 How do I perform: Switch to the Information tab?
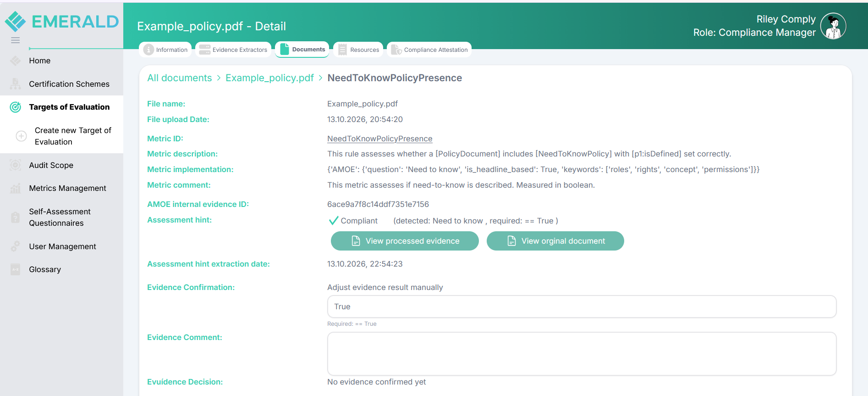165,50
